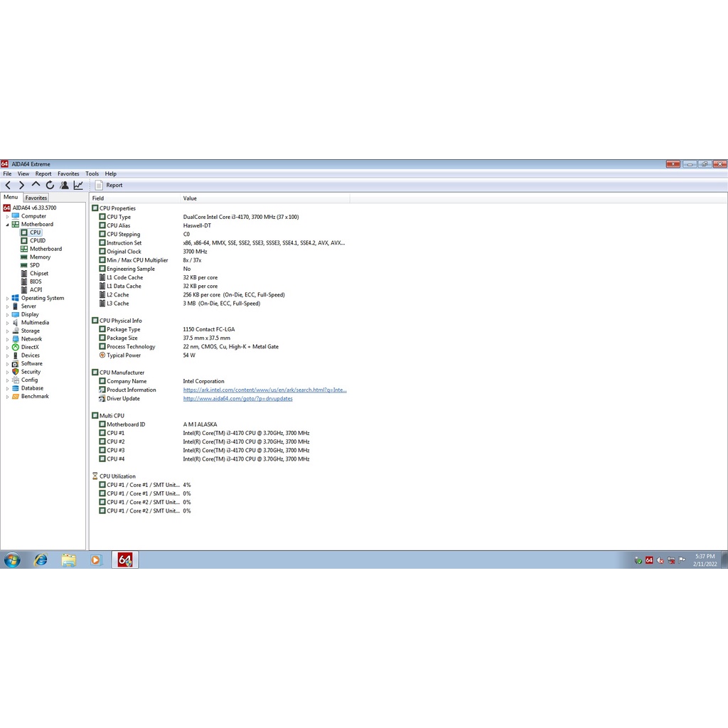Click the Forward navigation arrow in toolbar
The image size is (728, 728).
pos(21,185)
